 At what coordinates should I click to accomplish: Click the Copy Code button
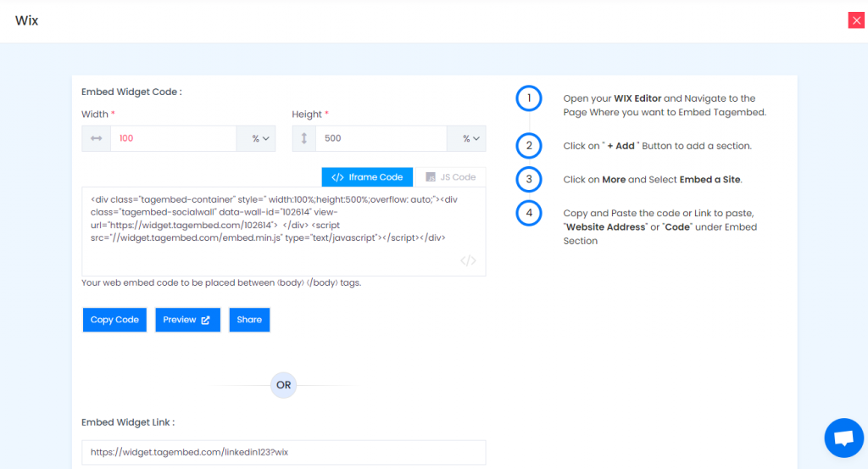[114, 320]
